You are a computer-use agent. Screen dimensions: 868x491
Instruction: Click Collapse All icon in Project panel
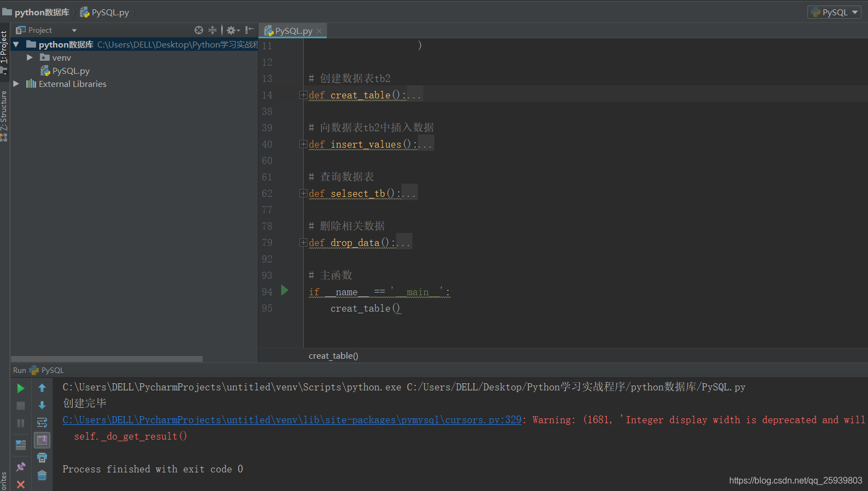(x=212, y=30)
